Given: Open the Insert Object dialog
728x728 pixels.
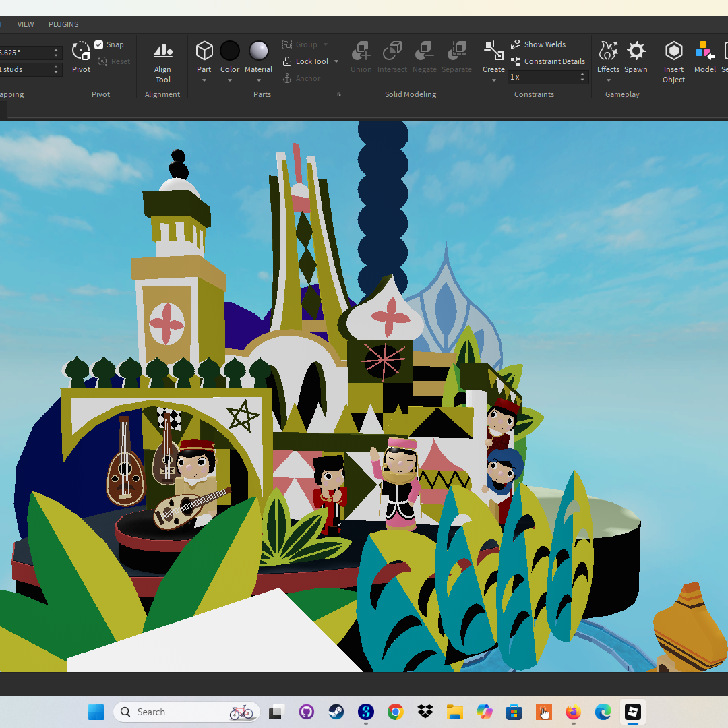Looking at the screenshot, I should 673,62.
